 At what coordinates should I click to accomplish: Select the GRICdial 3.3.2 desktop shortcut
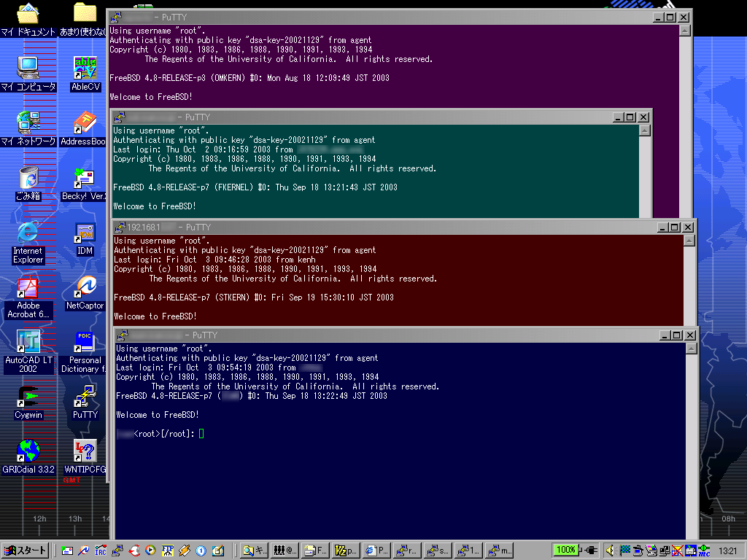(28, 451)
